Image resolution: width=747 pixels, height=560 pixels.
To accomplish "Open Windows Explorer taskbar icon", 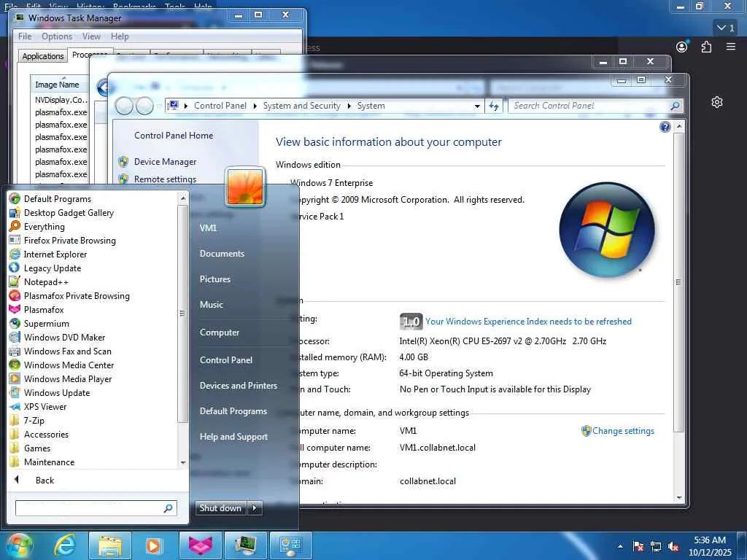I will coord(109,545).
